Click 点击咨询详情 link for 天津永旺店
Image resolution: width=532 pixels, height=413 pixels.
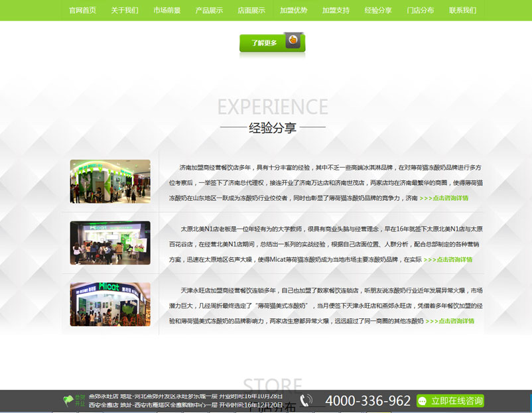(x=450, y=321)
